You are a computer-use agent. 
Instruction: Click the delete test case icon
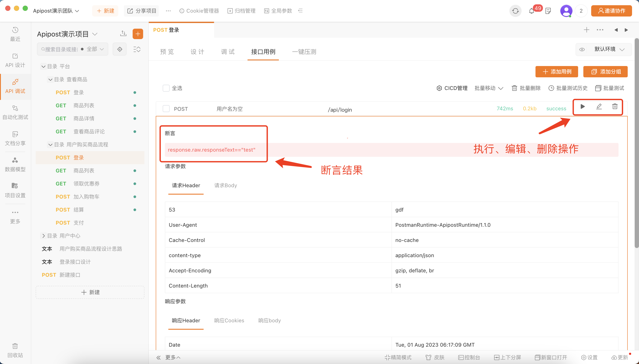coord(614,107)
